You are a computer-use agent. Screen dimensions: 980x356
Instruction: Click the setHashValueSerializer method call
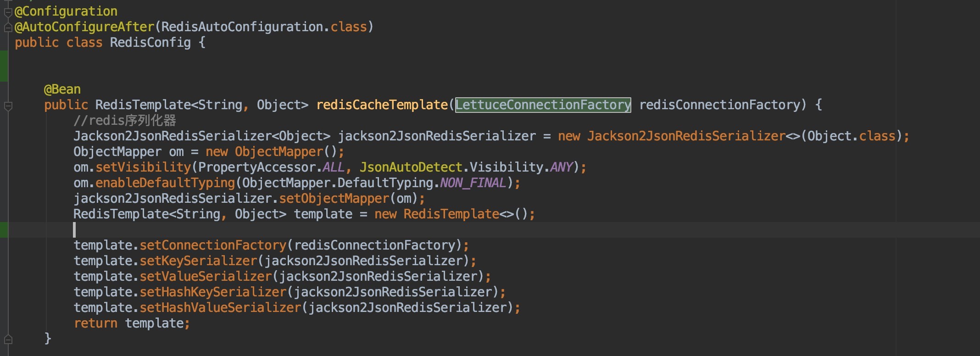point(220,308)
